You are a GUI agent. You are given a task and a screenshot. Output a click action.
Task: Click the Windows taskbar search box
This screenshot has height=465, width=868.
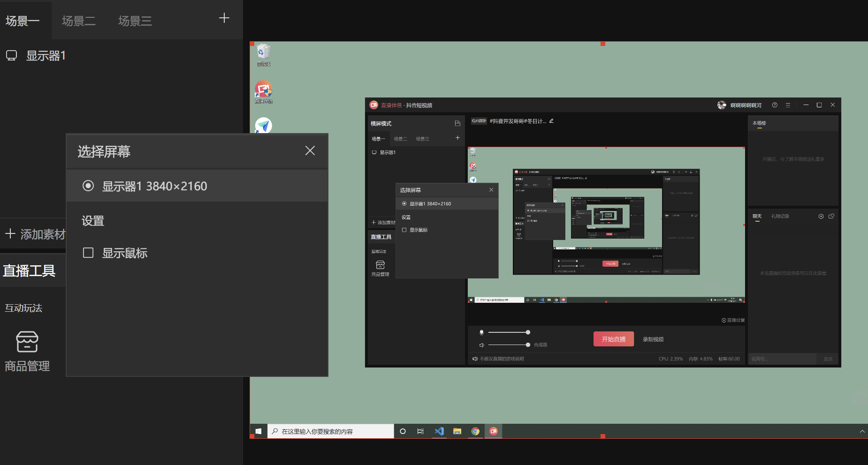331,431
